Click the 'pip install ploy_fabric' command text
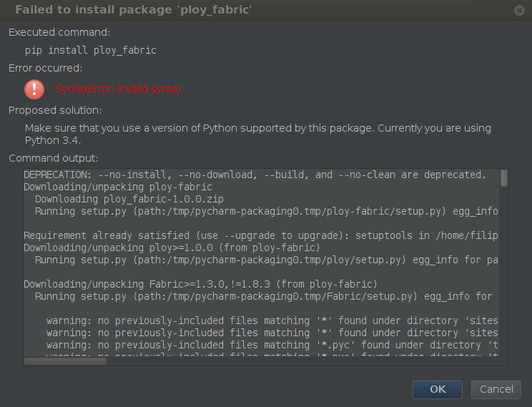The height and width of the screenshot is (407, 532). coord(91,50)
